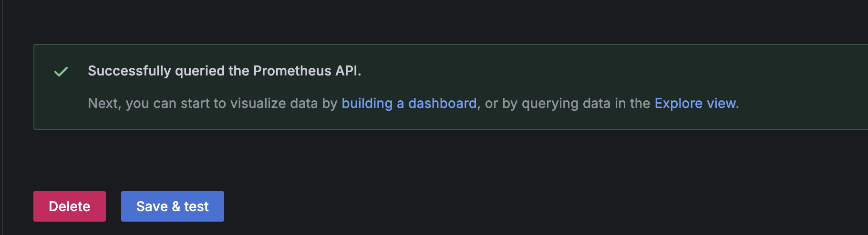
Task: Click the blue Save & test button
Action: coord(172,206)
